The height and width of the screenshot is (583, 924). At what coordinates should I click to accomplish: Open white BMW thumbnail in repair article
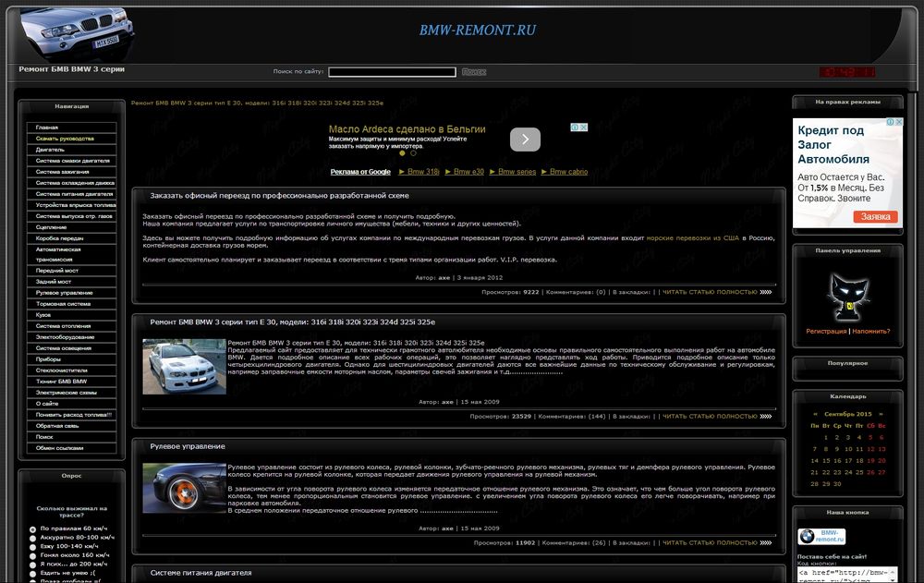click(185, 367)
